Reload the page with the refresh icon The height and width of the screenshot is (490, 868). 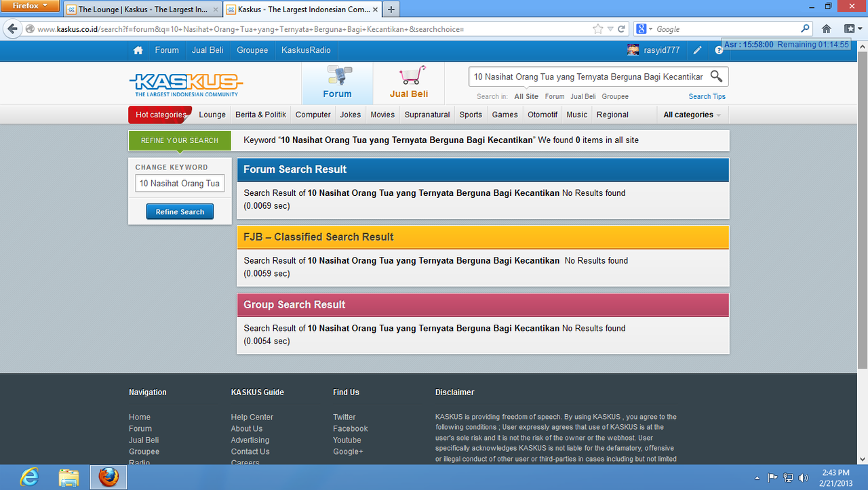pyautogui.click(x=620, y=29)
